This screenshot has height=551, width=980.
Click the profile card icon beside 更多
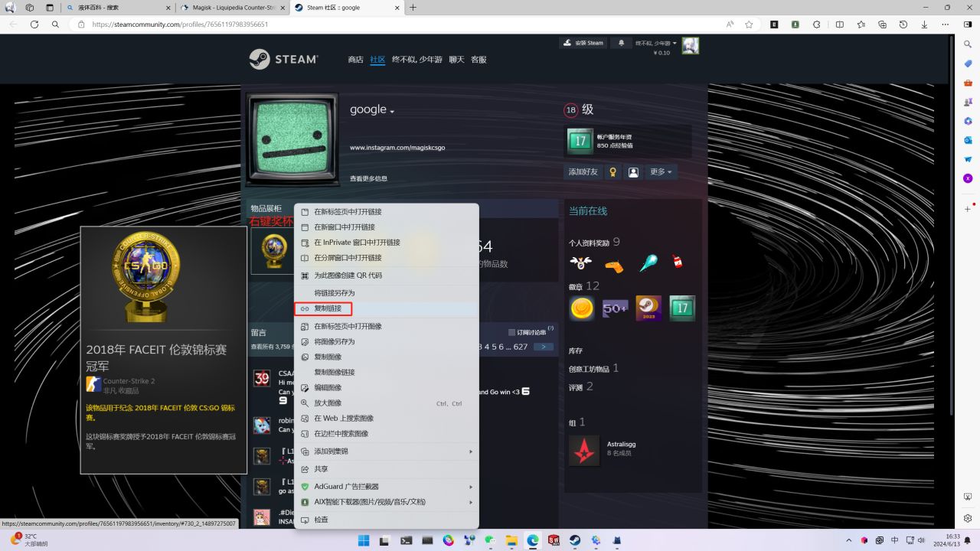tap(633, 172)
